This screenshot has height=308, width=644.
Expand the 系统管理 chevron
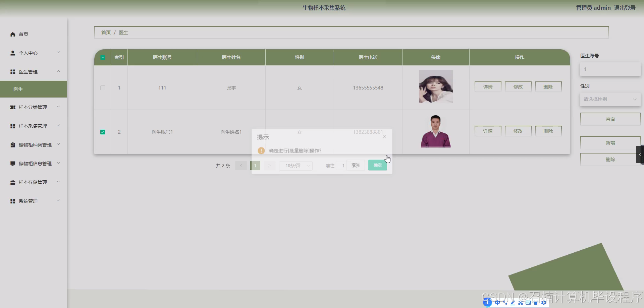(58, 200)
